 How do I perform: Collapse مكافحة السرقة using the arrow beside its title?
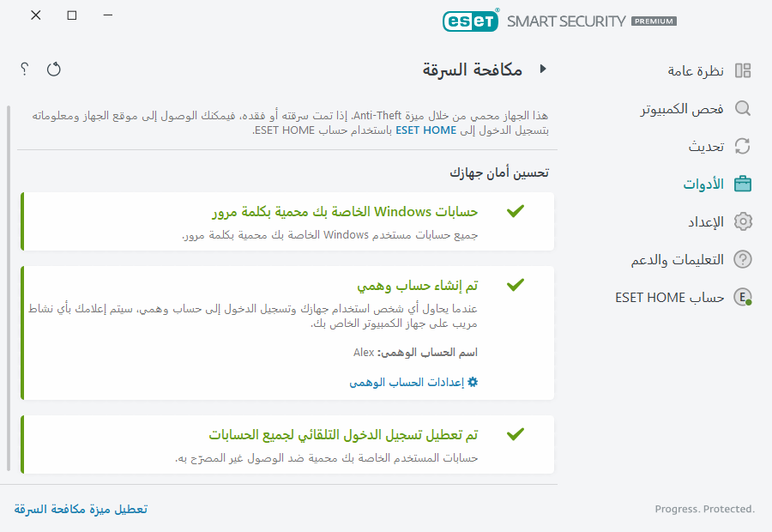pos(544,70)
